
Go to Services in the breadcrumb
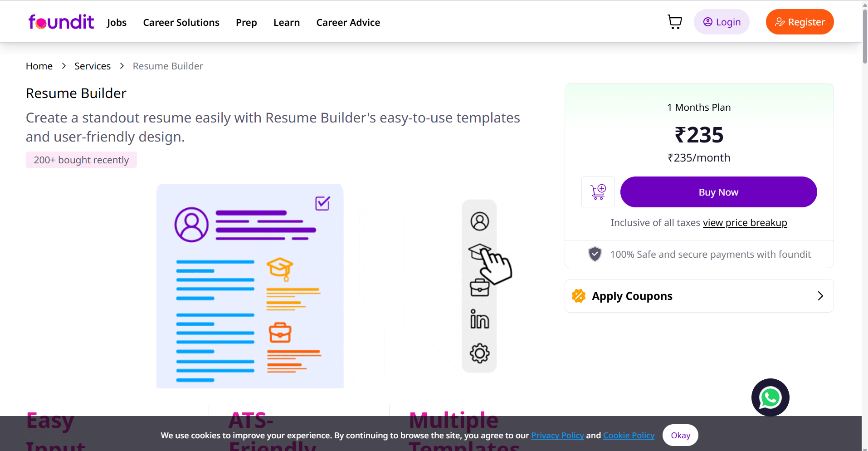pyautogui.click(x=93, y=66)
